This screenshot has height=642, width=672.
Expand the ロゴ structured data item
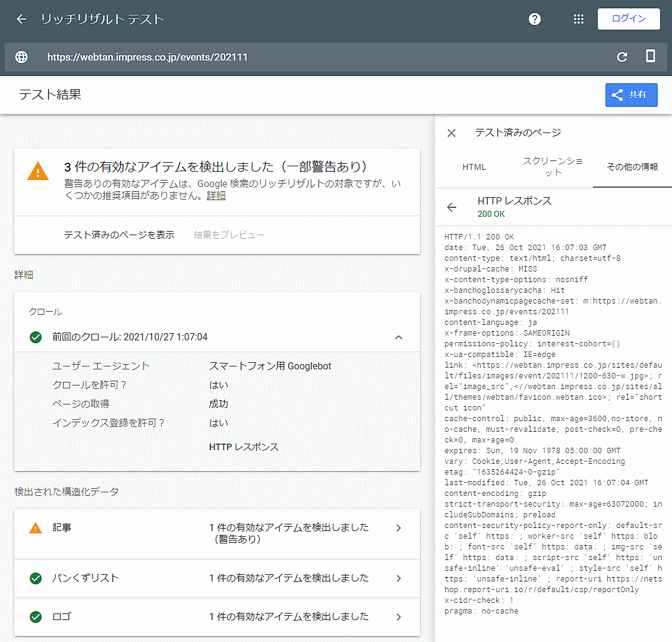(399, 617)
